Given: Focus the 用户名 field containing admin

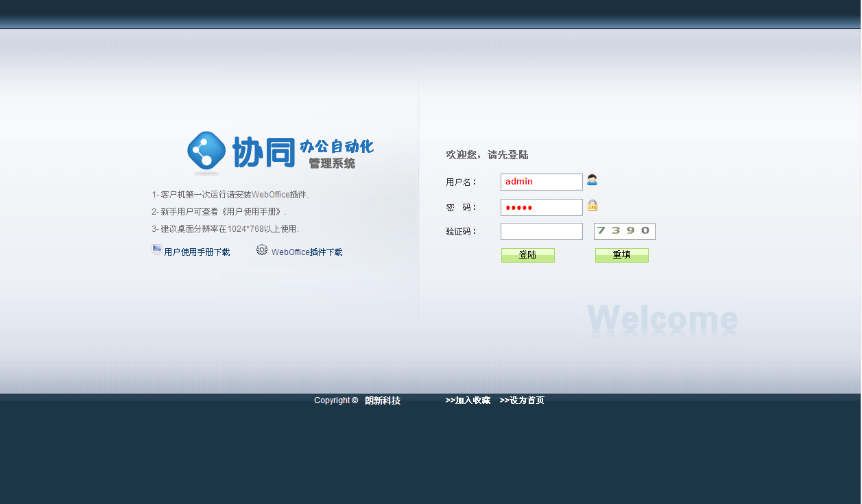Looking at the screenshot, I should (x=541, y=182).
